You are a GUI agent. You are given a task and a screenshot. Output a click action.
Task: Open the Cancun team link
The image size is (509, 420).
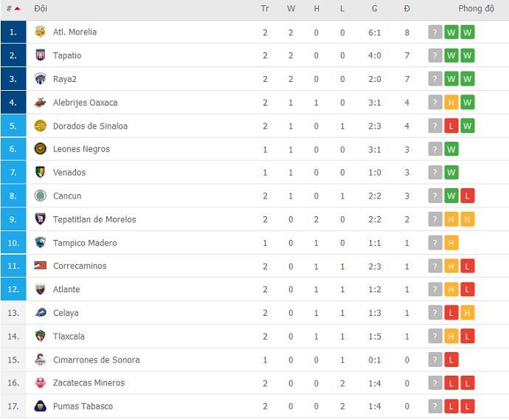[67, 196]
